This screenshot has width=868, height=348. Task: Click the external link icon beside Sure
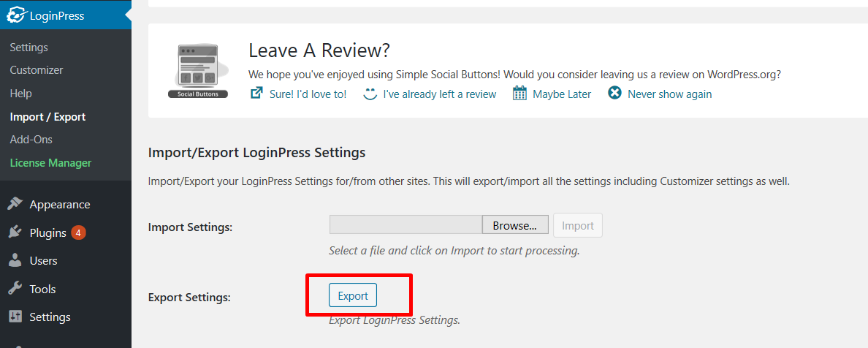tap(256, 93)
